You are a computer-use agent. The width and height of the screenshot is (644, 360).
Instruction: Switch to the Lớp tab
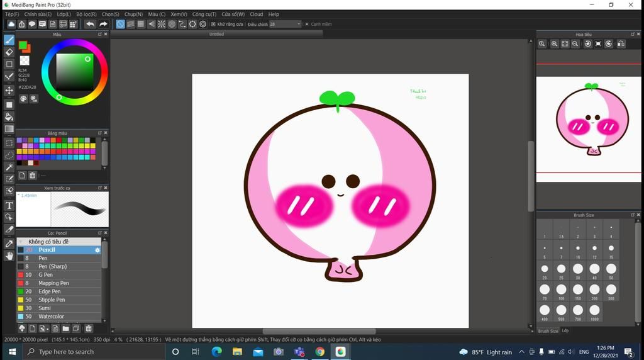tap(565, 330)
